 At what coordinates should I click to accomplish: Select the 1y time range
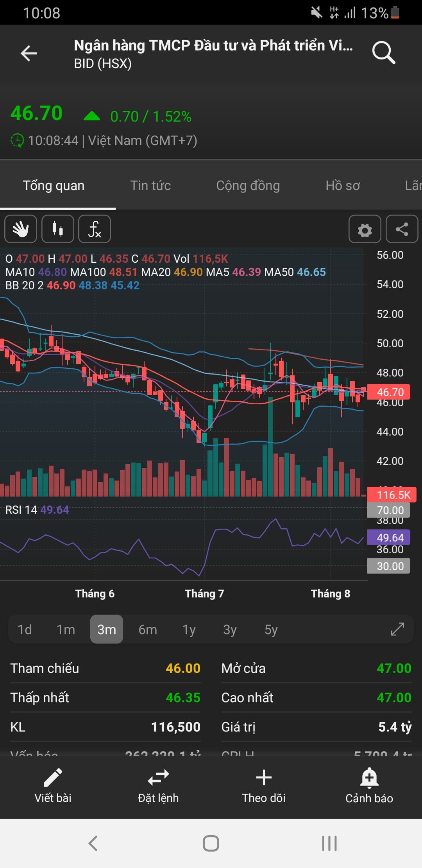(x=189, y=629)
